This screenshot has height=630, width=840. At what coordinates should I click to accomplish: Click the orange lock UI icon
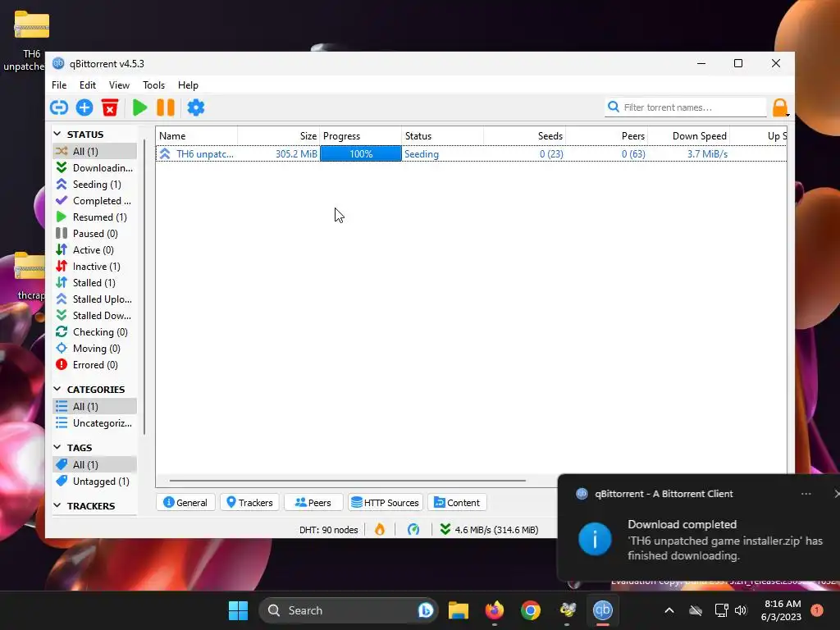[x=780, y=107]
